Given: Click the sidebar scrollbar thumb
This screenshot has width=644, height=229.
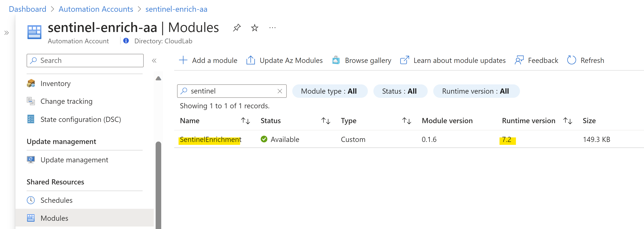Looking at the screenshot, I should (158, 185).
